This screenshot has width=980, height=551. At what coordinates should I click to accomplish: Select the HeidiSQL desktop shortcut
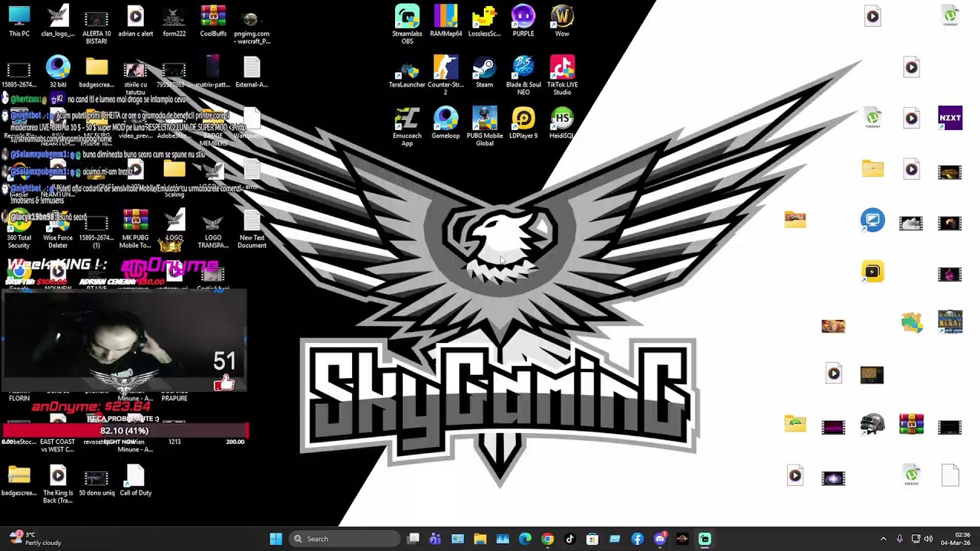coord(562,123)
